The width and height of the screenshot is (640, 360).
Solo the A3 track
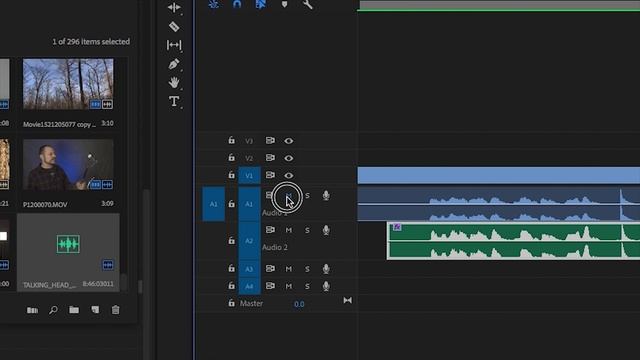(x=307, y=269)
